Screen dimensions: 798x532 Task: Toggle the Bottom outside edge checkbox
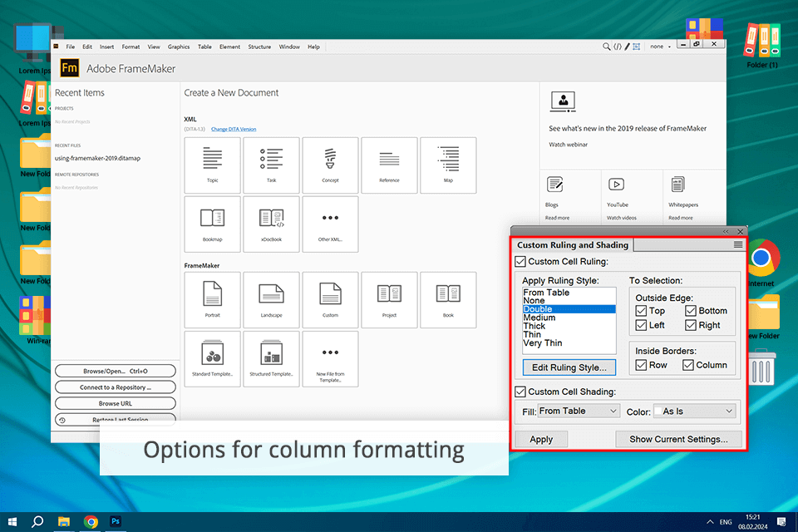691,311
